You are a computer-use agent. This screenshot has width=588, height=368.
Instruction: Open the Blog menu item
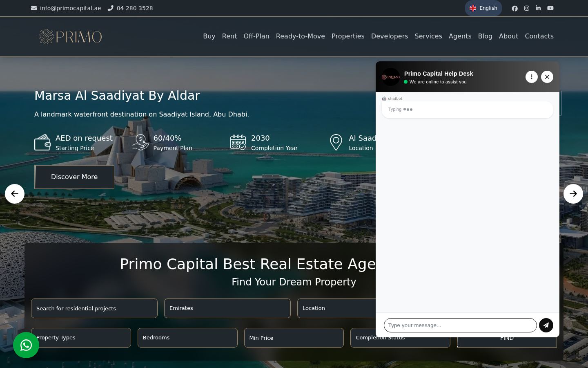(485, 36)
